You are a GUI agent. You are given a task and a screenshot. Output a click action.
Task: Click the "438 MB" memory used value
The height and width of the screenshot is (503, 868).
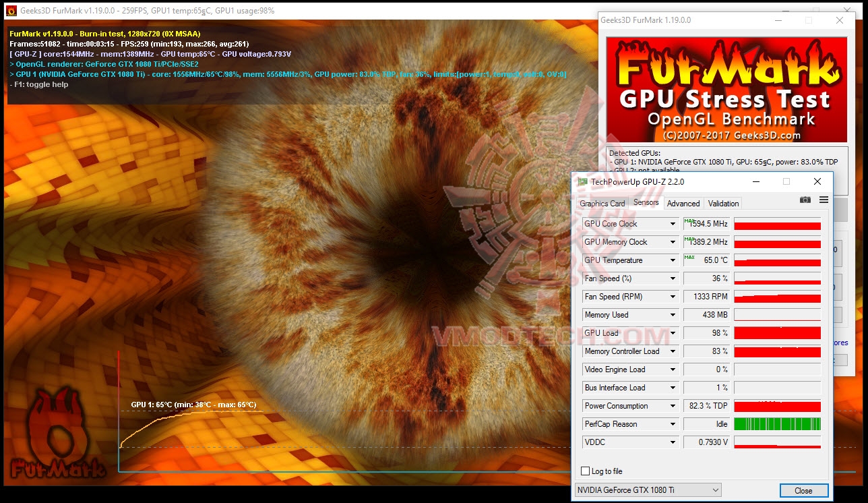[x=706, y=315]
